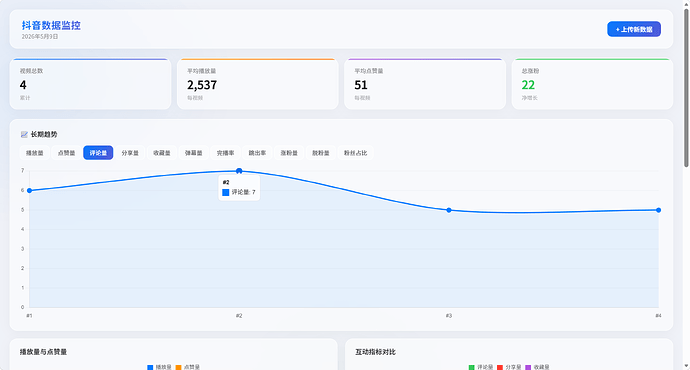Toggle the 播放量 legend item in bar chart

click(159, 367)
